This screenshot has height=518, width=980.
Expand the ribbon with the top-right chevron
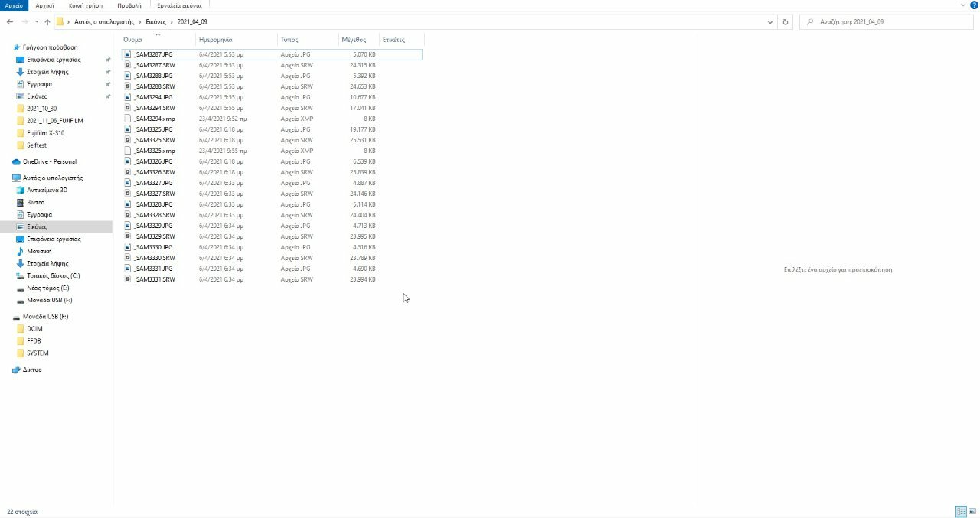pyautogui.click(x=962, y=5)
